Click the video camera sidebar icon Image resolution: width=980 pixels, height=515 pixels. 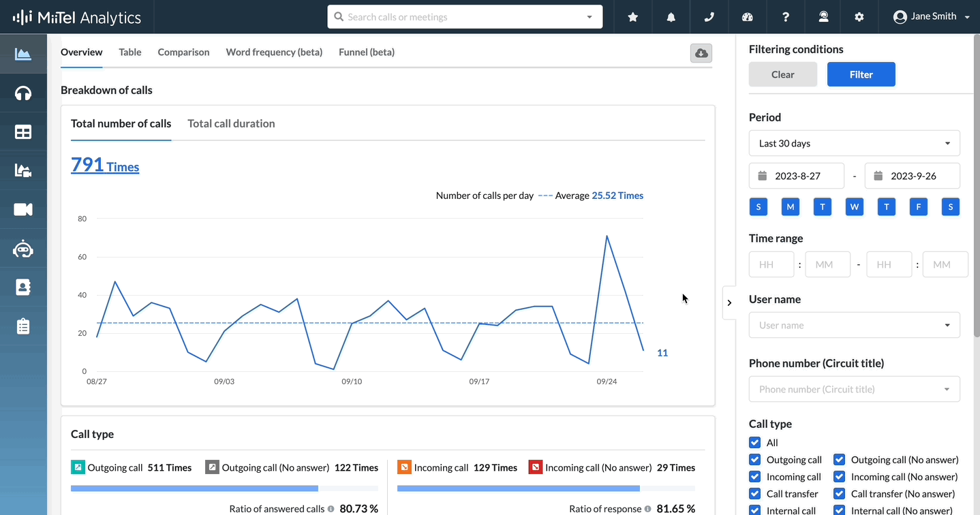[x=23, y=210]
